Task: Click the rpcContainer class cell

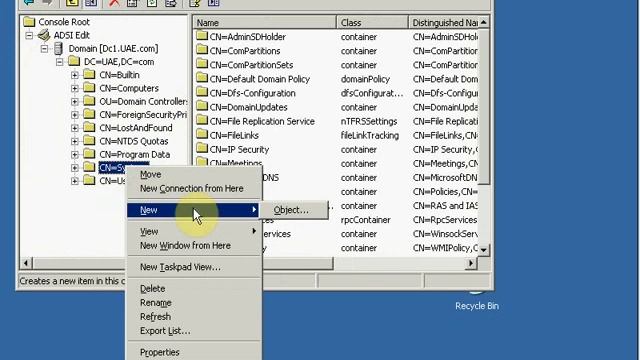Action: 366,220
